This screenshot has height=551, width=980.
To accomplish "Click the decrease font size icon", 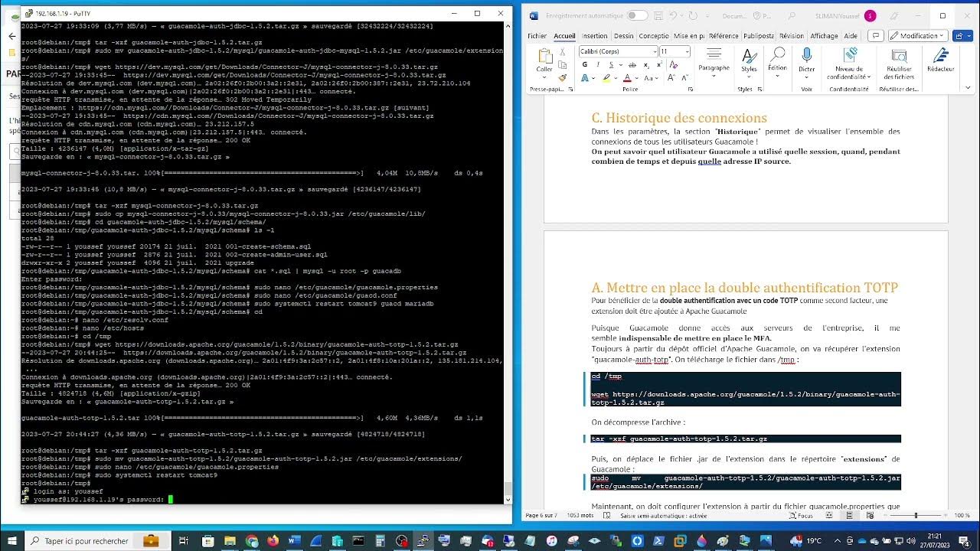I will click(x=685, y=77).
